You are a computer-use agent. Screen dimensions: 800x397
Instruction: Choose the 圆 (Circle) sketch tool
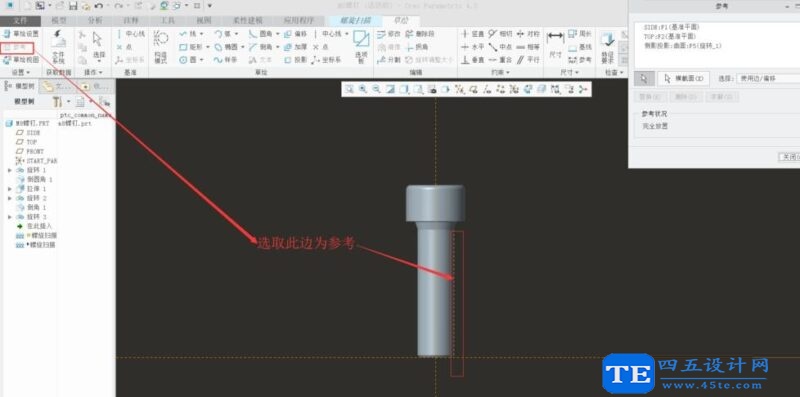189,60
